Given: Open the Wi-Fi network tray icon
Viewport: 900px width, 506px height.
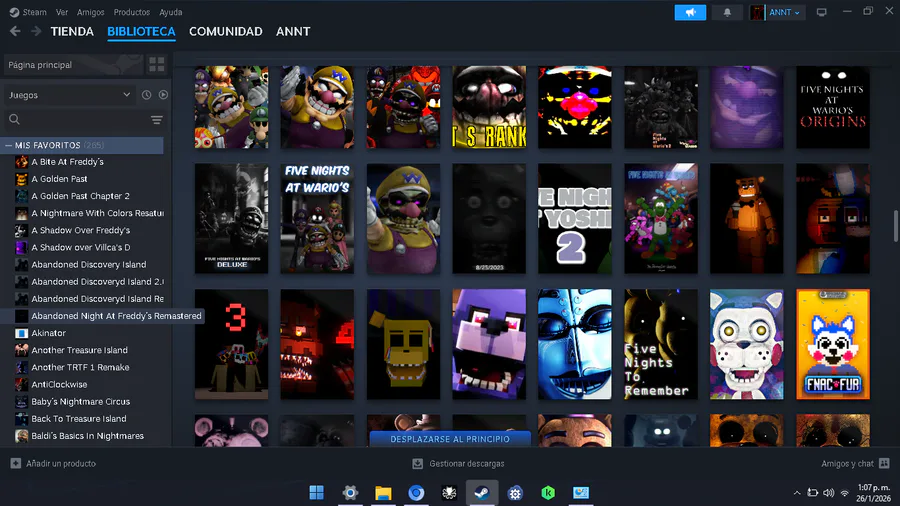Looking at the screenshot, I should 844,493.
